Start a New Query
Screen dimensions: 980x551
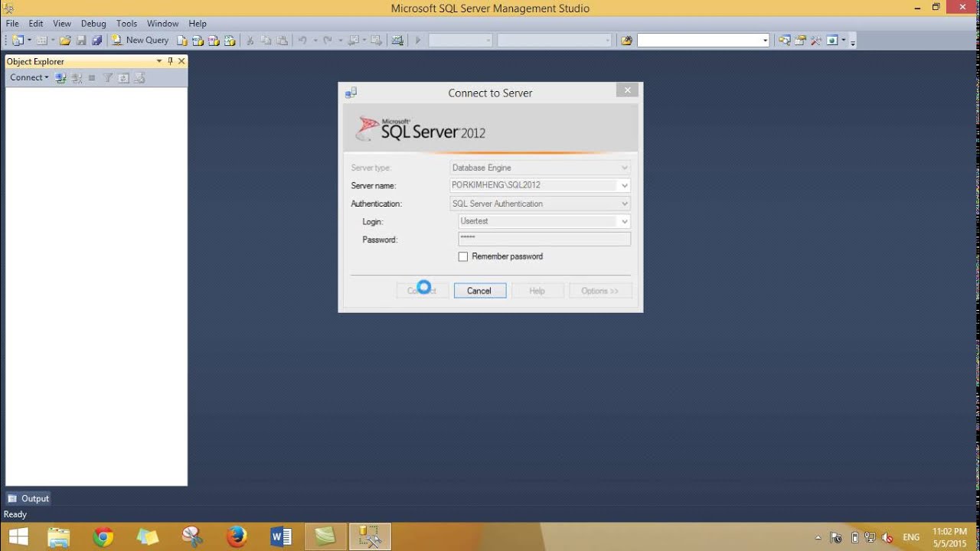[140, 40]
